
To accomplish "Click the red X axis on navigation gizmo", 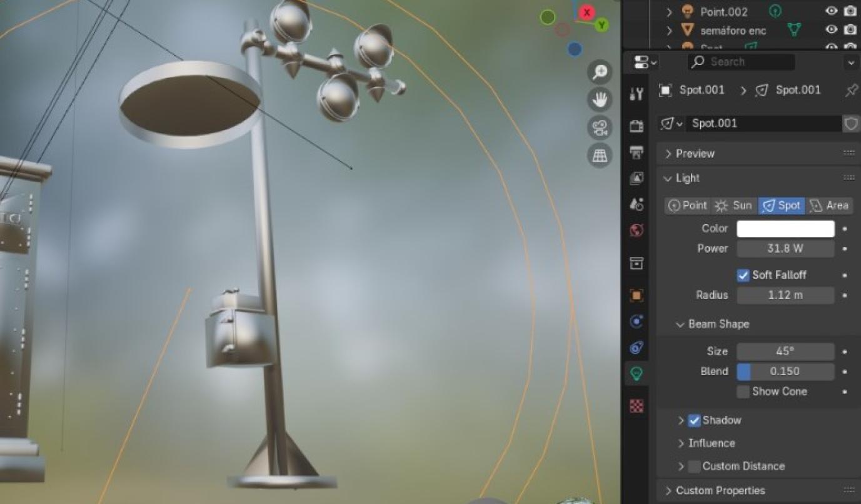I will click(587, 12).
